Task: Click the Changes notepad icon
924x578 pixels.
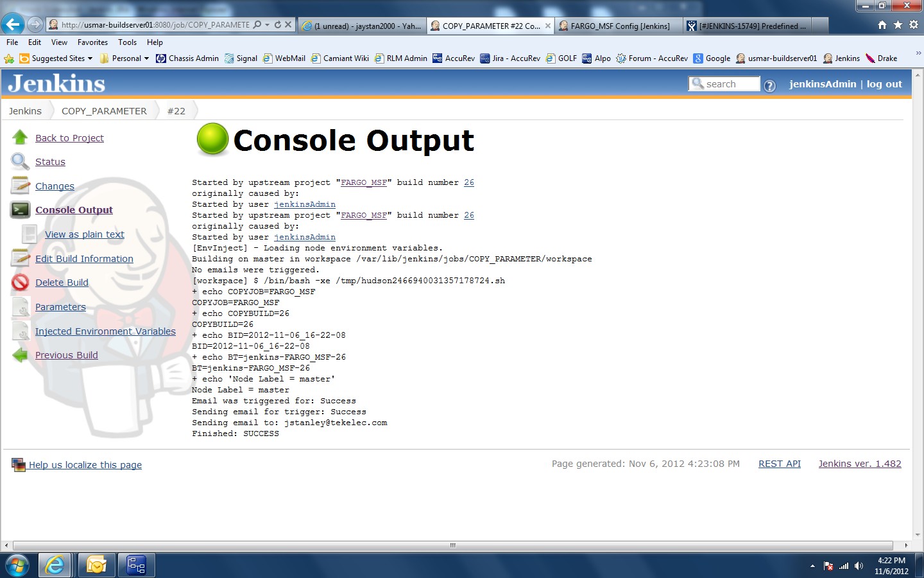Action: coord(20,186)
